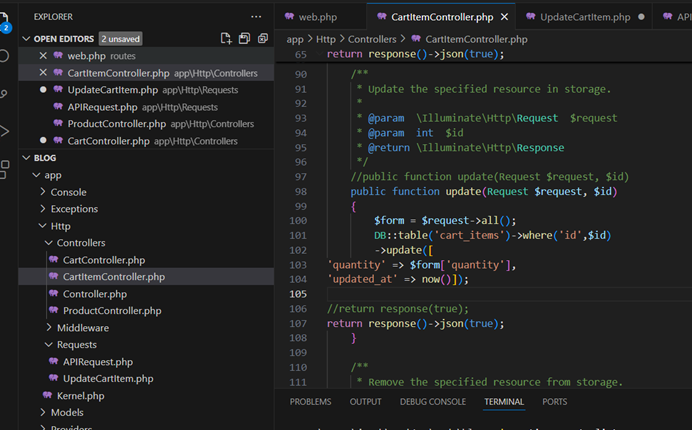Expand the Console folder
692x430 pixels.
(x=68, y=192)
